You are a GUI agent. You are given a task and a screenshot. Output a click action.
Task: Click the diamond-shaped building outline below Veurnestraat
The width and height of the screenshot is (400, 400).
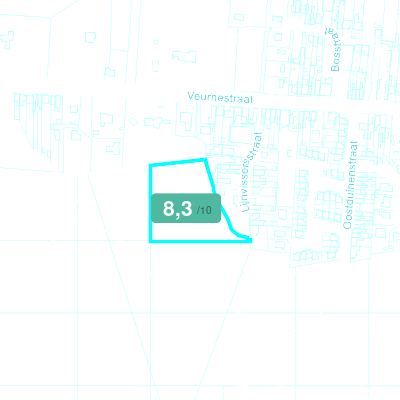133,121
